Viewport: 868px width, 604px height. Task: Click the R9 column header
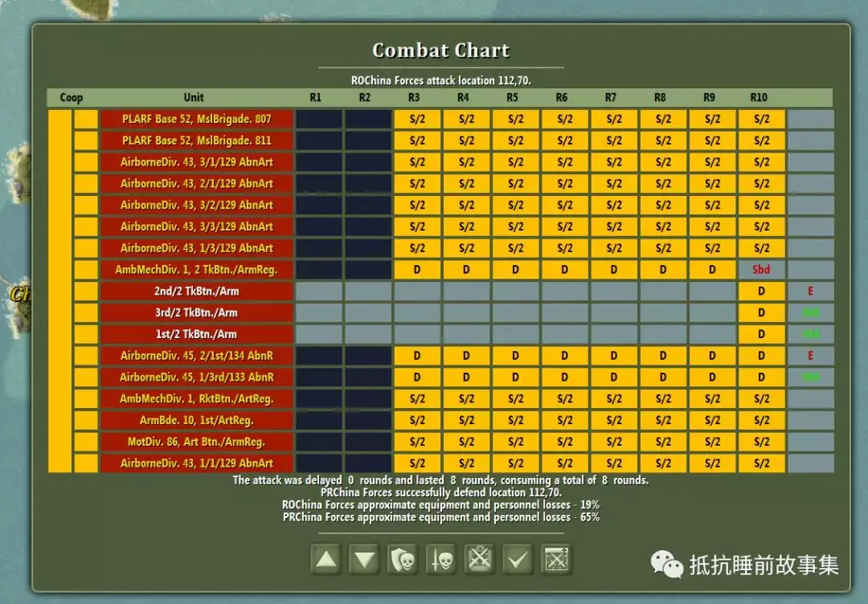click(709, 97)
